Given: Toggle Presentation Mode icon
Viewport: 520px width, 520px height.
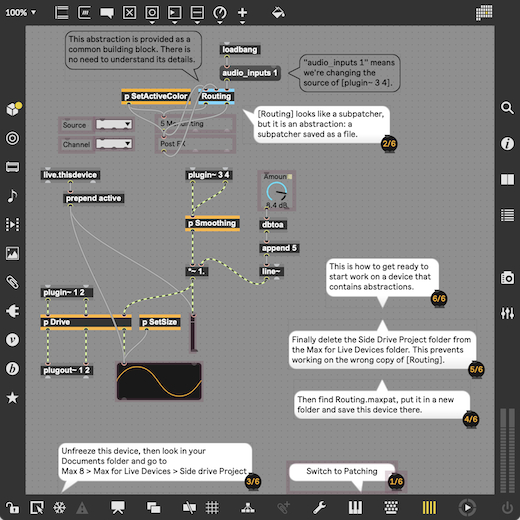Looking at the screenshot, I should pos(117,508).
